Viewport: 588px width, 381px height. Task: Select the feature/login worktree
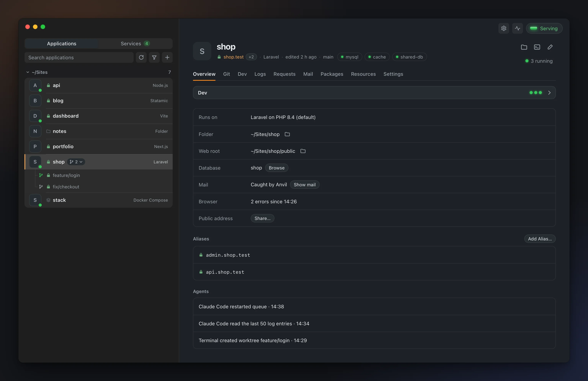(x=99, y=175)
